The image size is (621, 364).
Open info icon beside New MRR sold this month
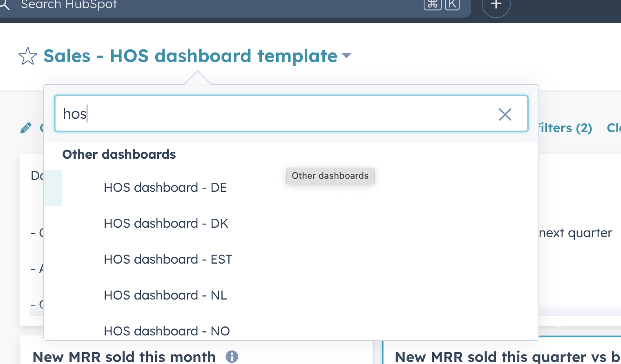tap(232, 357)
